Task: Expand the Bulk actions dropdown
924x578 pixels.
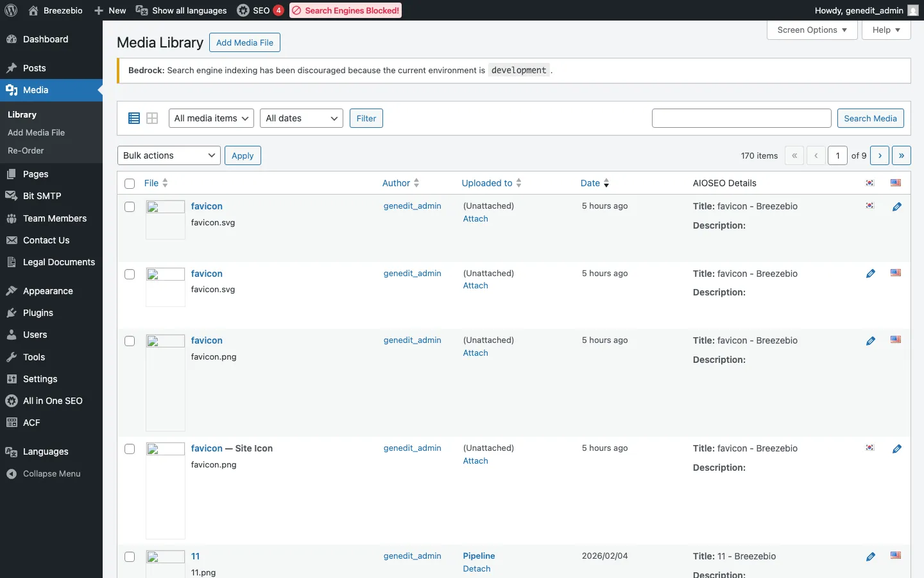Action: coord(169,155)
